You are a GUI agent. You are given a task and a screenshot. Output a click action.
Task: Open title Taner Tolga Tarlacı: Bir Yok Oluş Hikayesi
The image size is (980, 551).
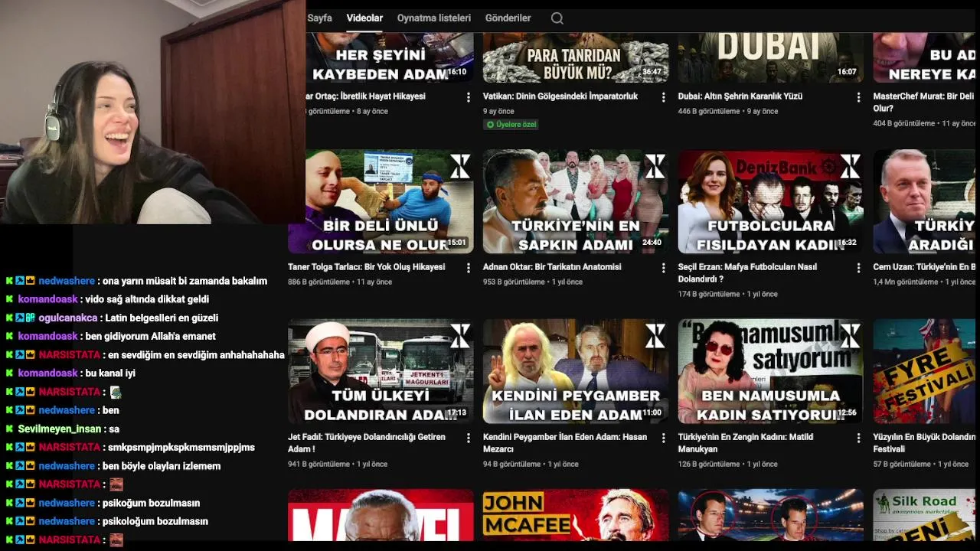[366, 267]
